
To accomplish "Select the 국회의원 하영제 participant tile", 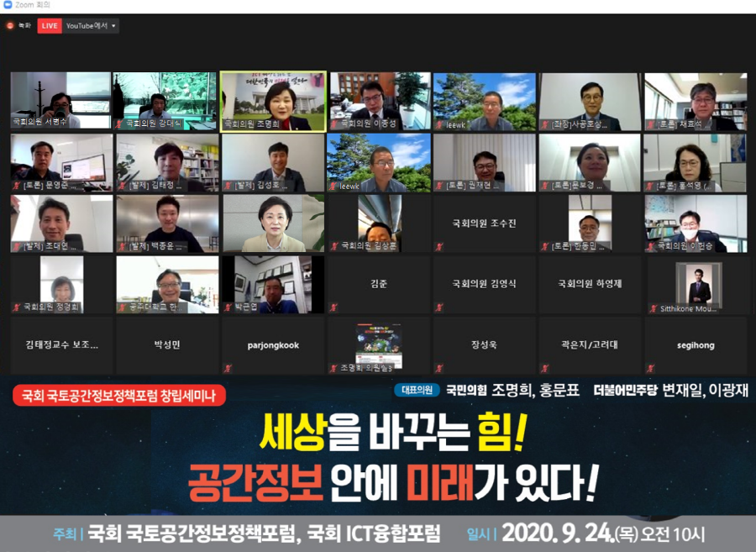I will [x=590, y=285].
